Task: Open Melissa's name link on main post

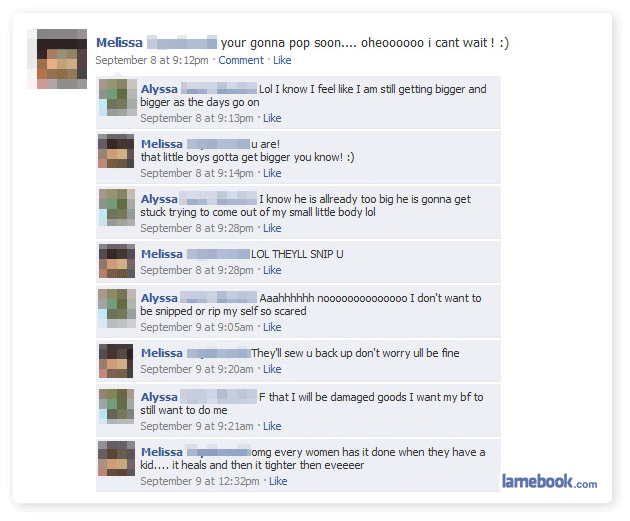Action: click(119, 43)
